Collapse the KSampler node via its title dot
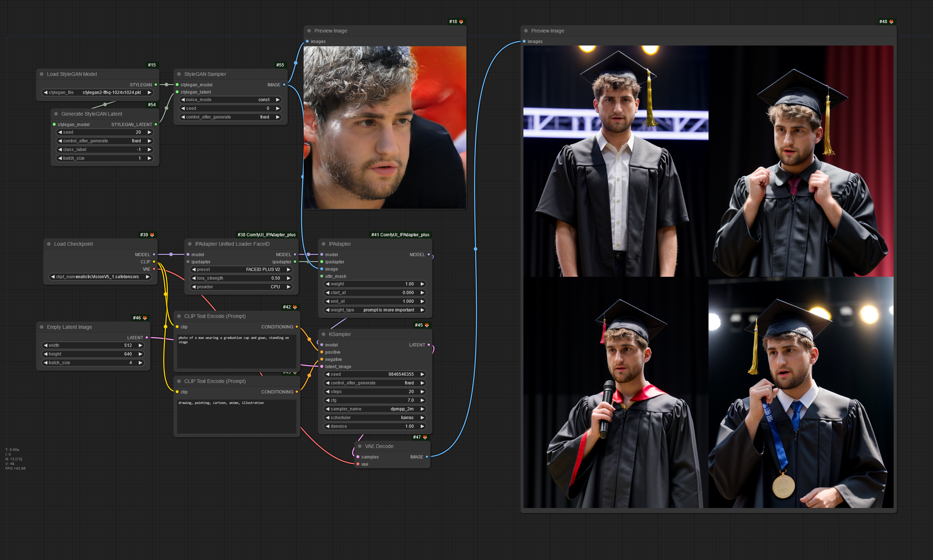 click(x=324, y=334)
